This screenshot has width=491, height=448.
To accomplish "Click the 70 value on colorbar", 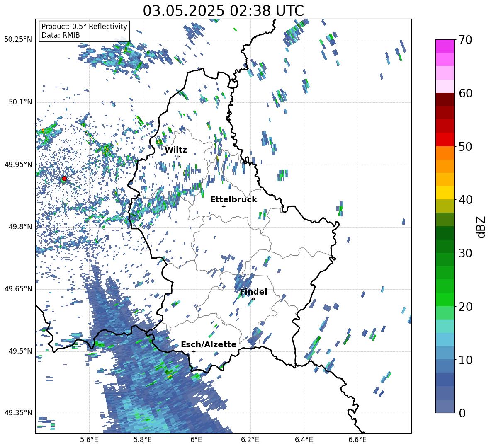I will point(465,40).
